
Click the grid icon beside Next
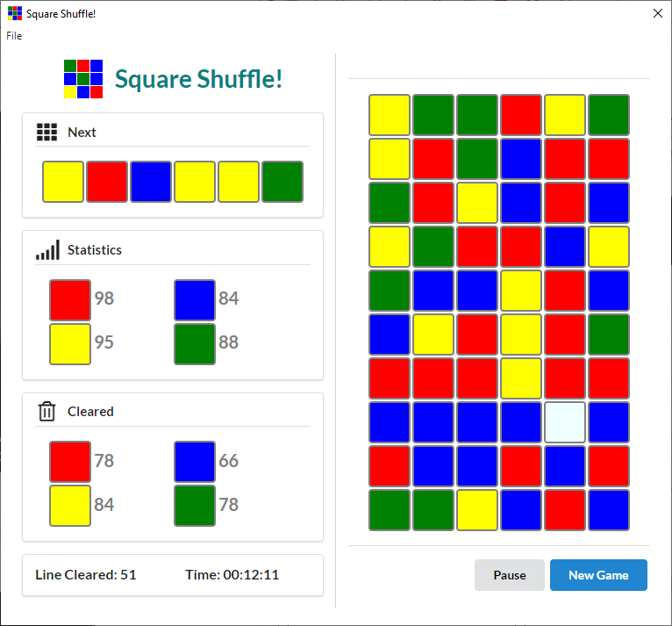pyautogui.click(x=46, y=133)
